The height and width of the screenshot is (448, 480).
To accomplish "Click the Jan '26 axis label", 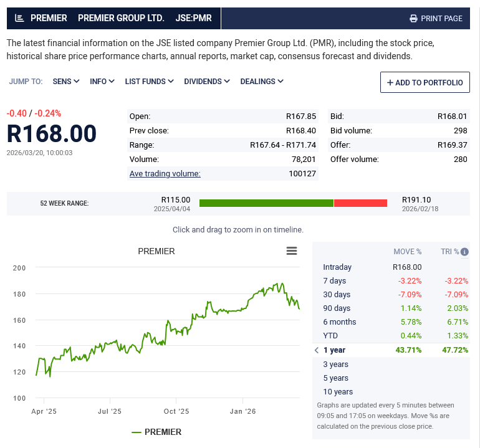I will (242, 411).
